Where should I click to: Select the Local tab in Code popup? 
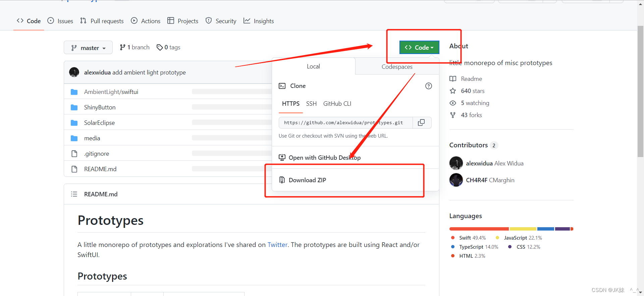pyautogui.click(x=313, y=66)
